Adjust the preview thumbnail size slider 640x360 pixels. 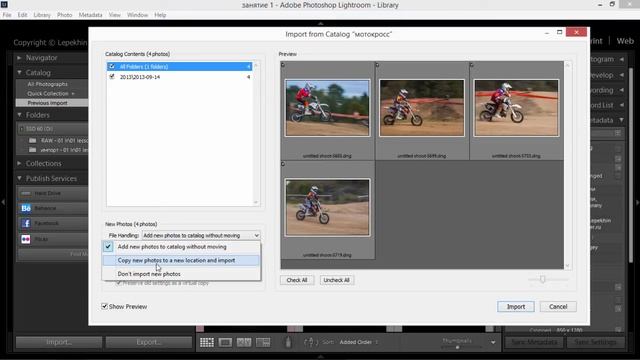point(542,279)
